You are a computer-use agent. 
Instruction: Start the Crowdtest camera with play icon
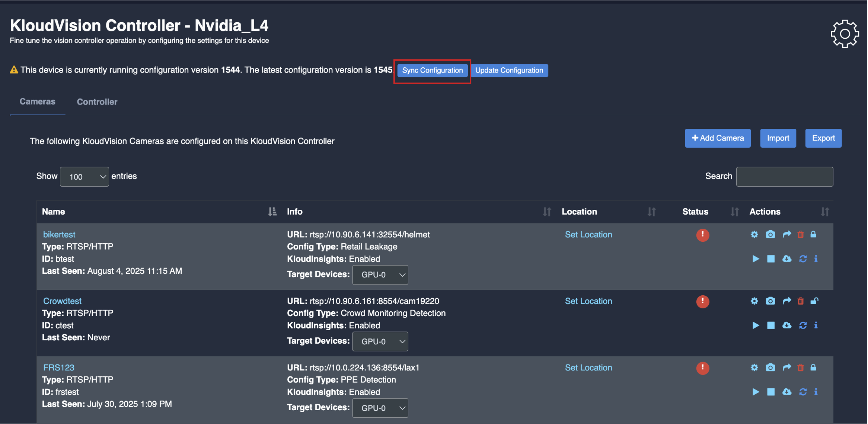[x=755, y=325]
